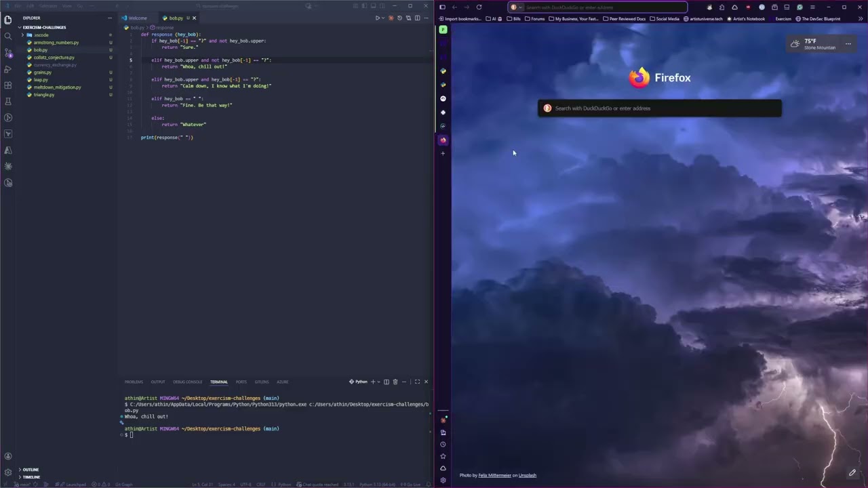Viewport: 868px width, 488px height.
Task: Open the run options dropdown arrow in editor
Action: (x=384, y=18)
